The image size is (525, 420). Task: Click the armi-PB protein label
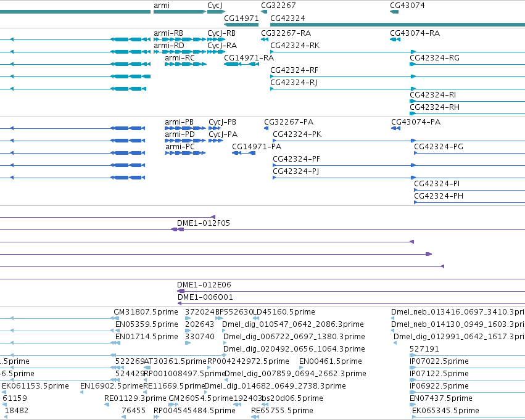tap(179, 123)
